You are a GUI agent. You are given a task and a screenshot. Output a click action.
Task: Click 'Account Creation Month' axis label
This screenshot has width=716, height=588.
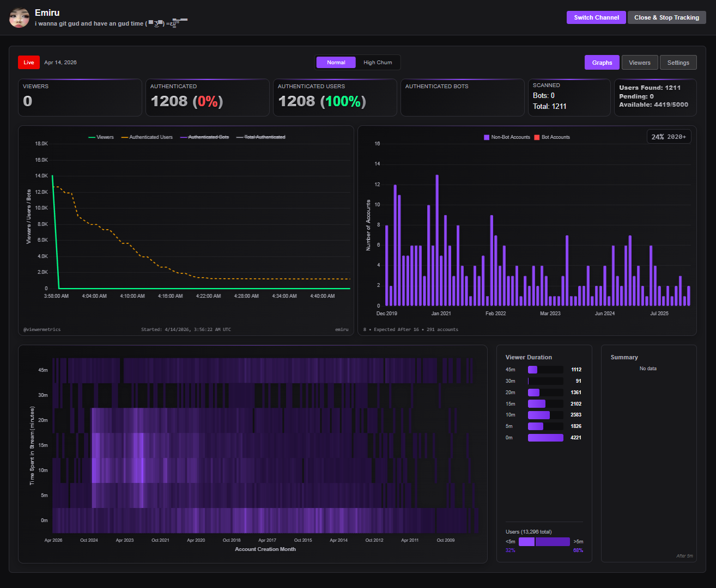pyautogui.click(x=265, y=549)
